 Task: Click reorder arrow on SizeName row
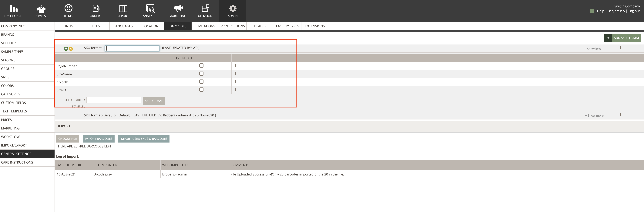[x=236, y=74]
